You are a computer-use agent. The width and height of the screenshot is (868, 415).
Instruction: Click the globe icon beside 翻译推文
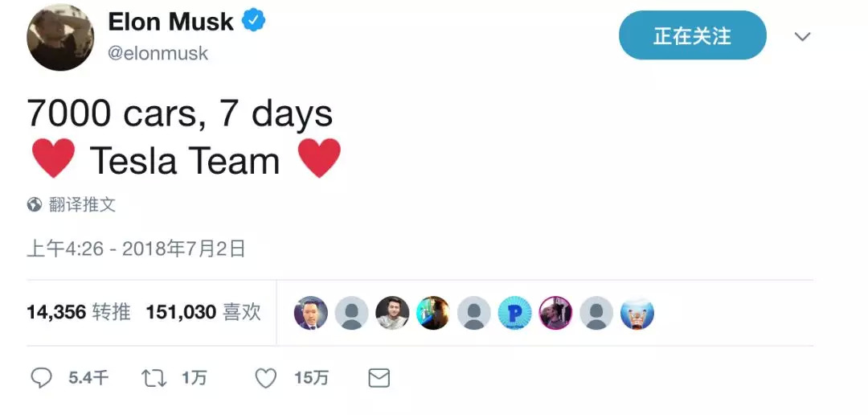coord(35,204)
